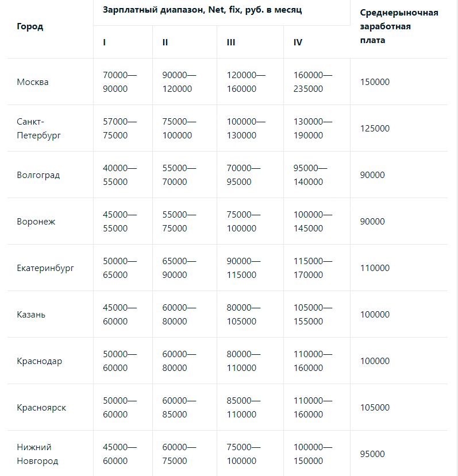Select the "Санкт-Петербург" city cell
This screenshot has height=476, width=458.
tap(39, 129)
